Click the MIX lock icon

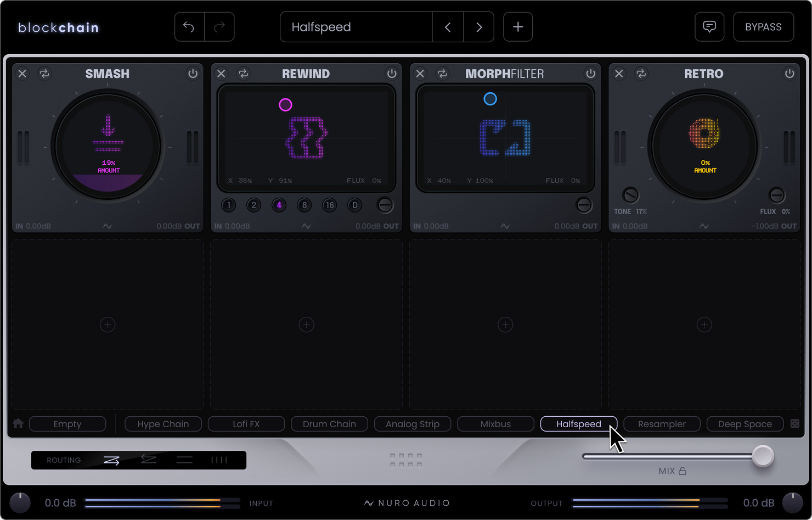(683, 471)
